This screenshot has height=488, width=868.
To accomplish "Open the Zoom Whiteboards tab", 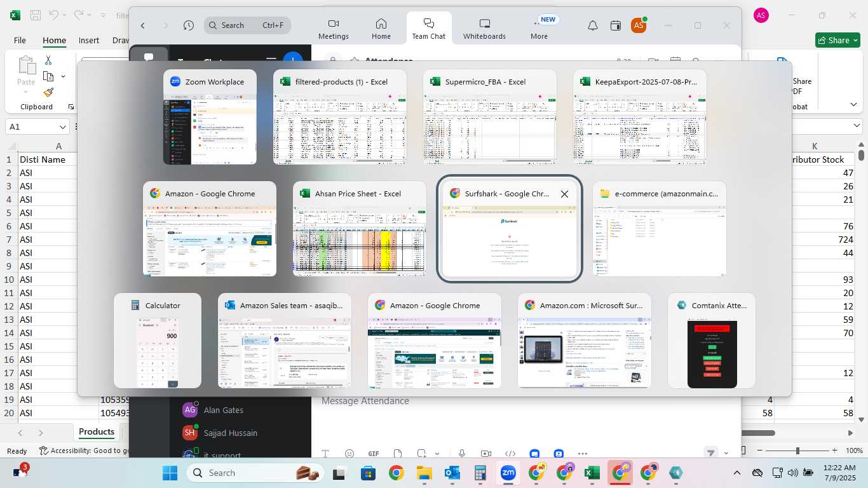I will click(x=485, y=29).
